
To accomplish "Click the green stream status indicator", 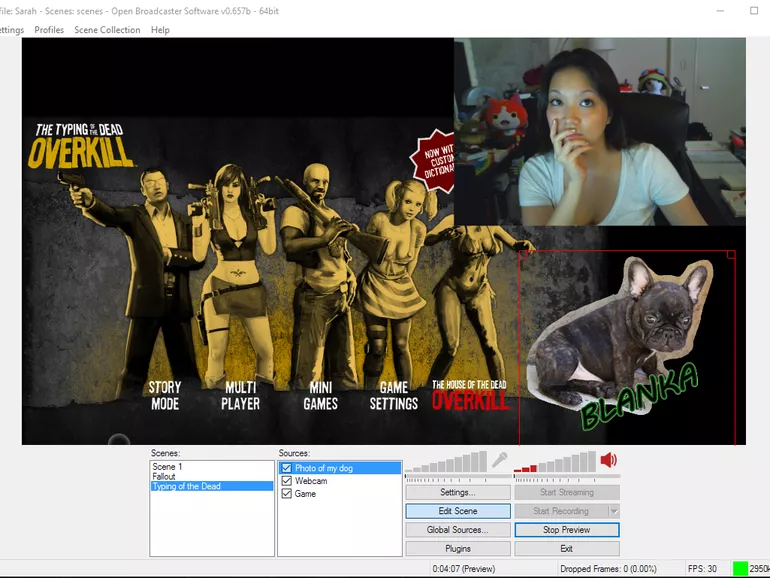I will coord(740,569).
